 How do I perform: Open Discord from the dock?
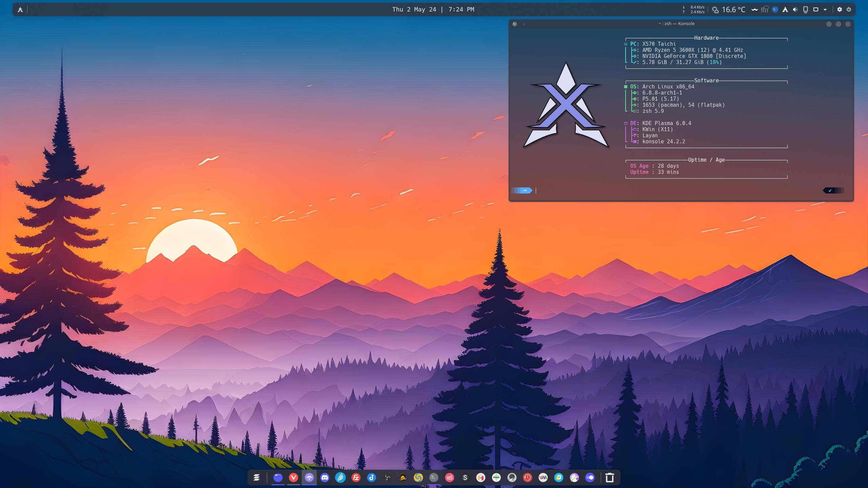tap(325, 478)
